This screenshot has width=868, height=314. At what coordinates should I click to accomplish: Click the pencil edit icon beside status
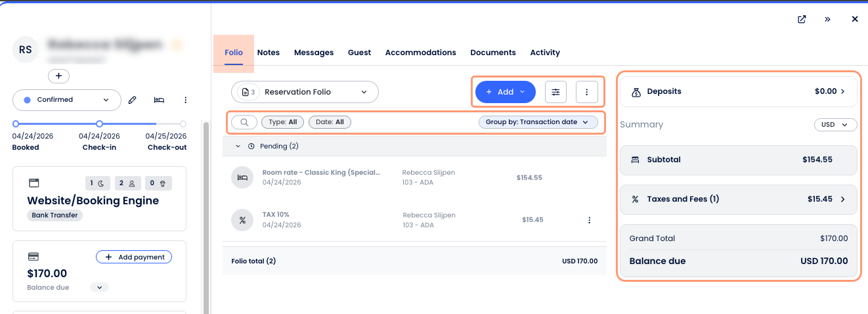coord(132,100)
